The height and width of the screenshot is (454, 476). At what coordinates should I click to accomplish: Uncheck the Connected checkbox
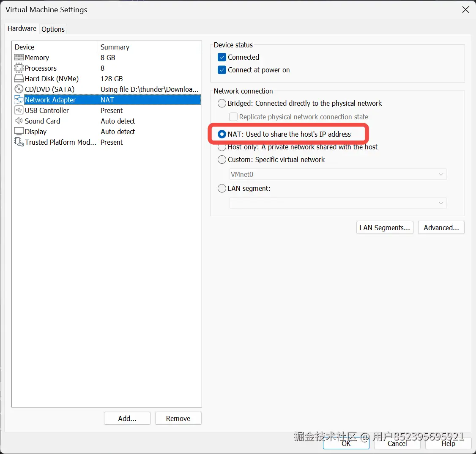click(222, 57)
